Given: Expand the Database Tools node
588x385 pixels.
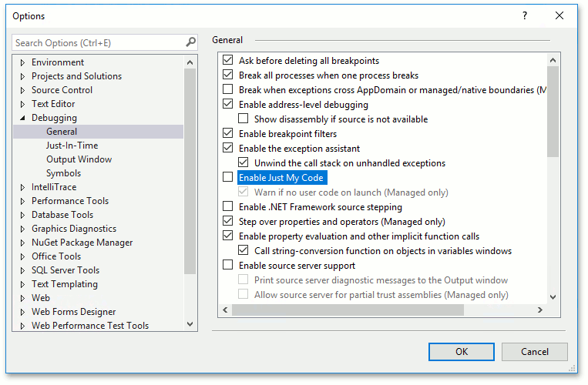Looking at the screenshot, I should coord(22,215).
